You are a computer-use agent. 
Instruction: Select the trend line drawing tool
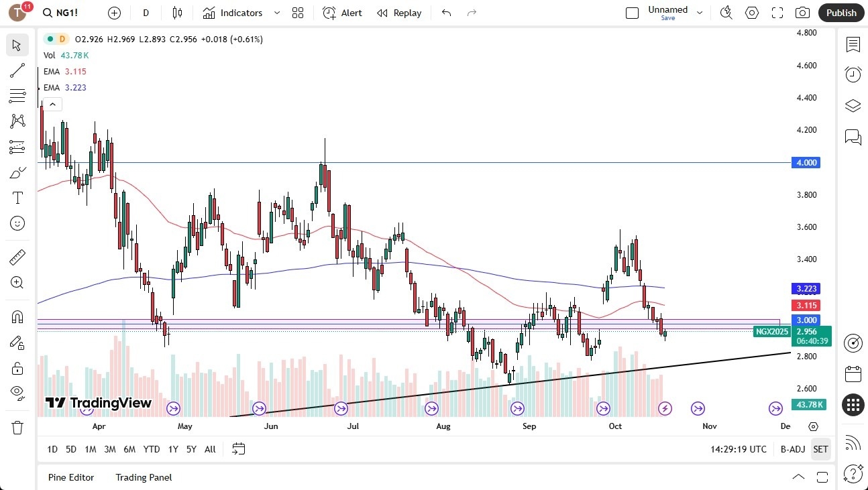click(17, 70)
